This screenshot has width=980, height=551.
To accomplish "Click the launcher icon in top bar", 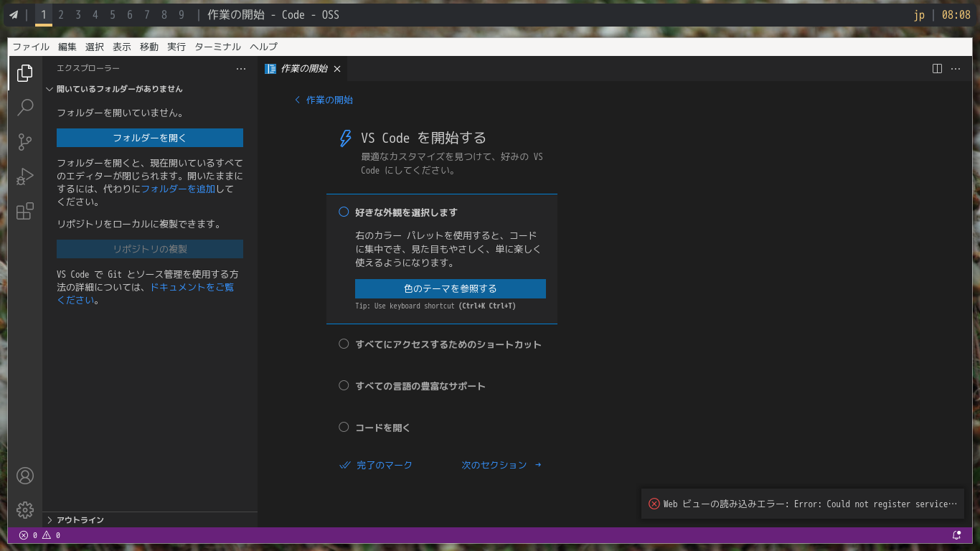I will [13, 14].
